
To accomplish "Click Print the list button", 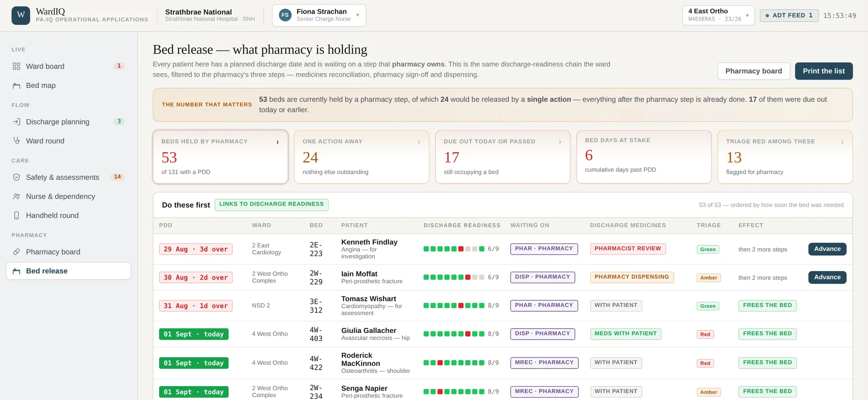I will 824,71.
